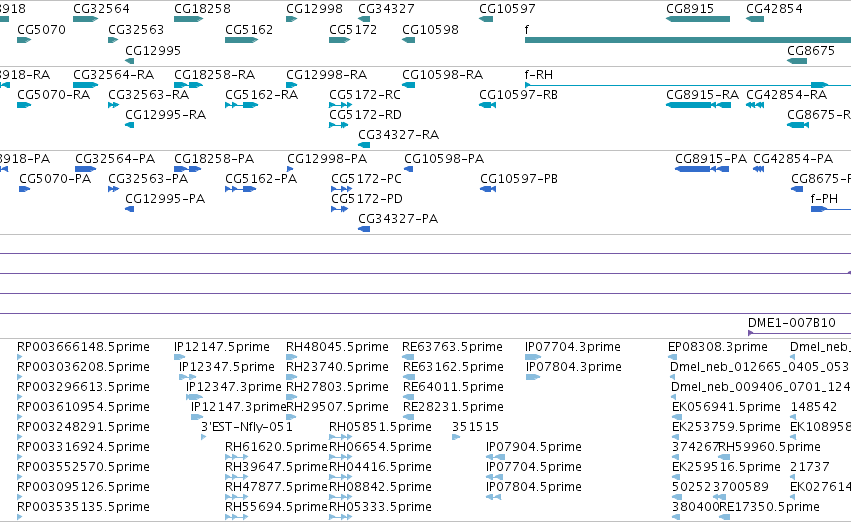Image resolution: width=851 pixels, height=522 pixels.
Task: Click the CG12998 gene label
Action: coord(314,9)
